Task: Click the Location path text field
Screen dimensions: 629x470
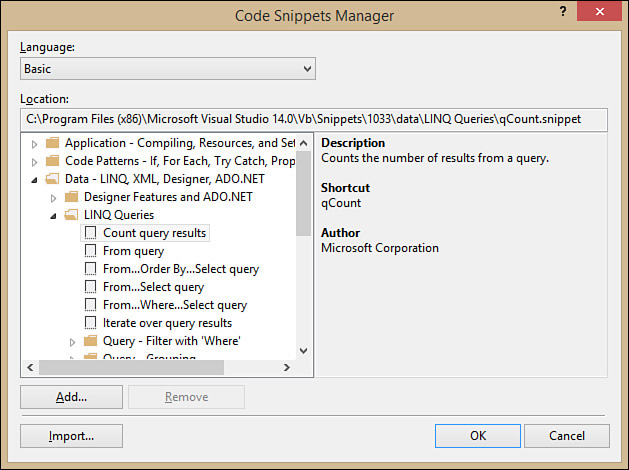Action: click(314, 118)
